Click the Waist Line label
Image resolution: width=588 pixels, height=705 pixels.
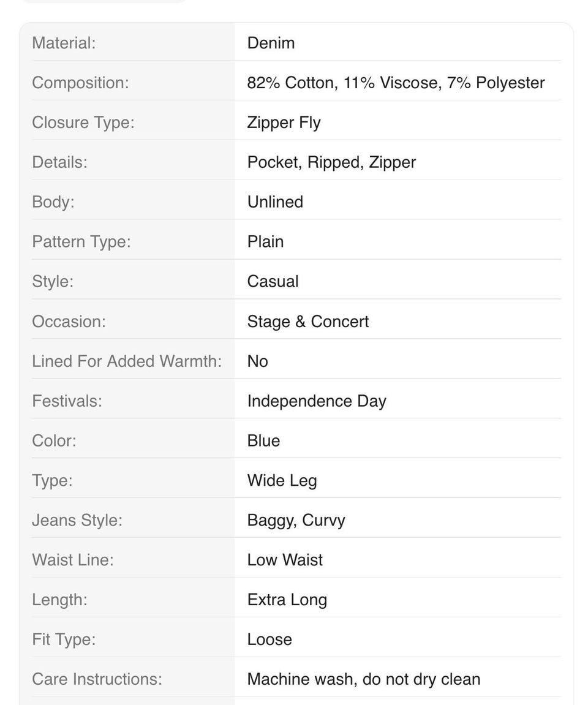pyautogui.click(x=73, y=560)
